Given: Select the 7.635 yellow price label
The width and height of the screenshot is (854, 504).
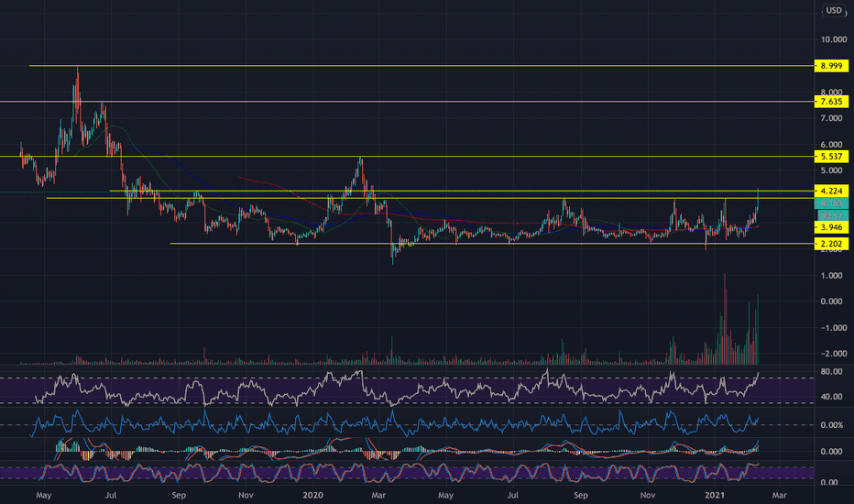Looking at the screenshot, I should (831, 102).
